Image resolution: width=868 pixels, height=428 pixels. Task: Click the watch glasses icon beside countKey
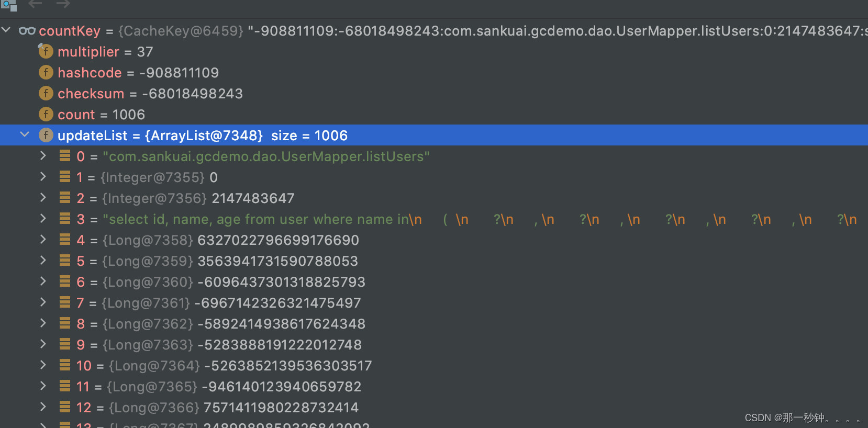[x=27, y=31]
